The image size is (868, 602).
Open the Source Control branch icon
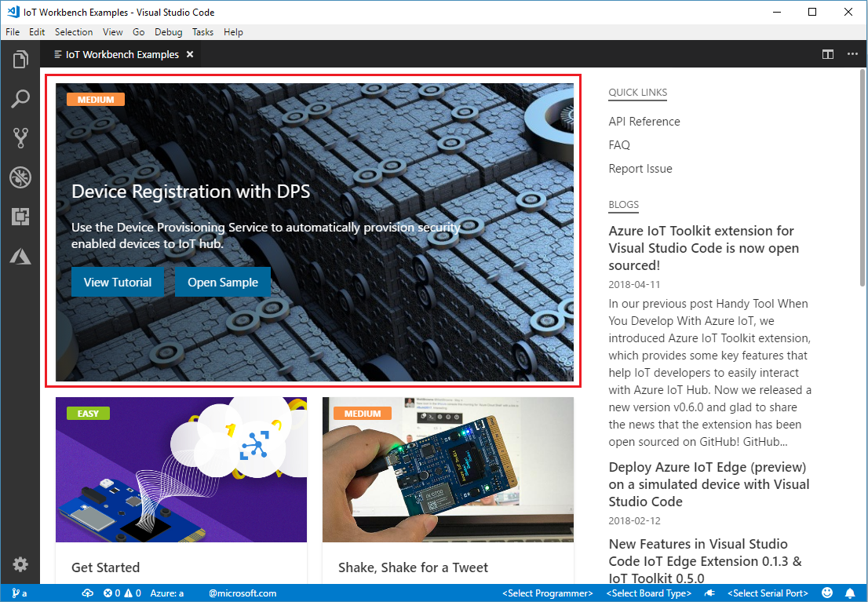[x=20, y=138]
